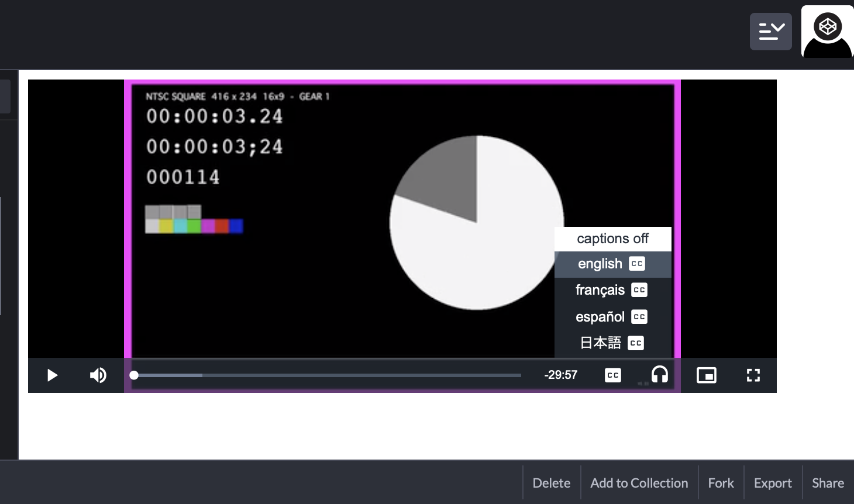Click the -29:57 remaining time display

coord(561,375)
